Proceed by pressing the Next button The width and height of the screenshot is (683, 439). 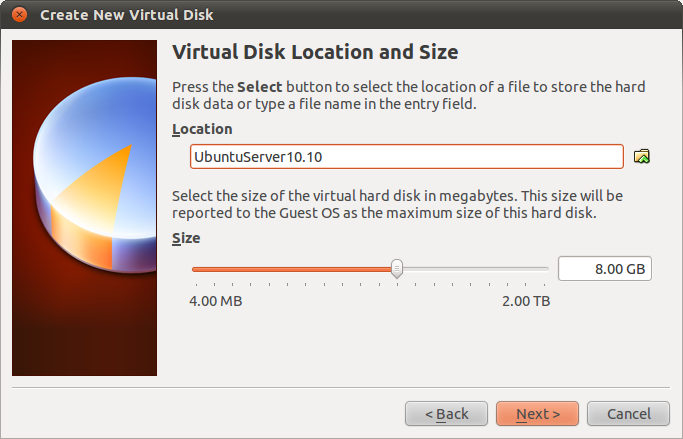[536, 413]
